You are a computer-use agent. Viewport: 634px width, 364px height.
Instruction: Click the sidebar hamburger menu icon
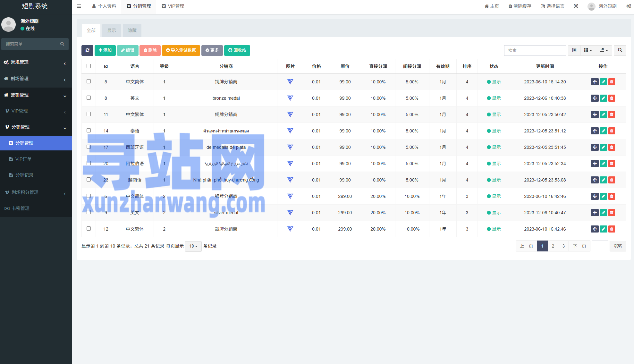pyautogui.click(x=79, y=6)
